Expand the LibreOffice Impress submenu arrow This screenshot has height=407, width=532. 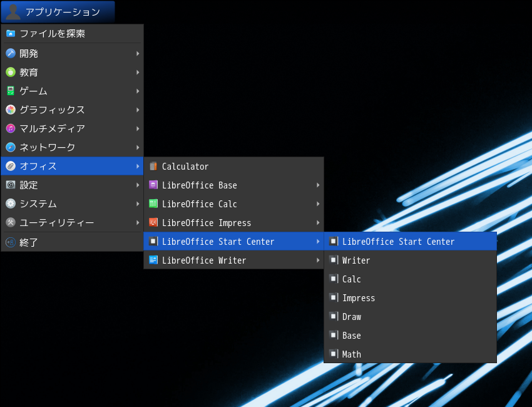pos(318,223)
